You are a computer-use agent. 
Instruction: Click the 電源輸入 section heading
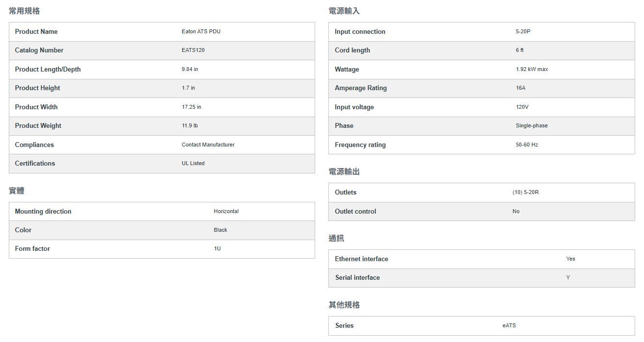[344, 11]
